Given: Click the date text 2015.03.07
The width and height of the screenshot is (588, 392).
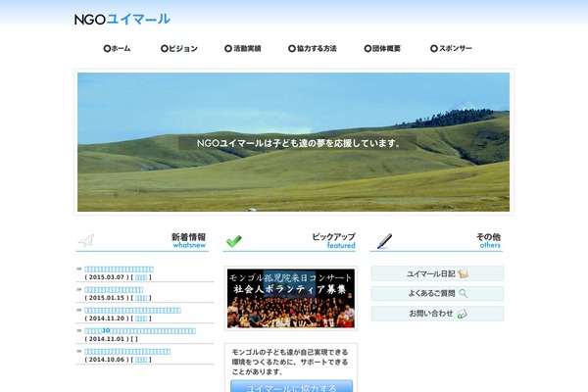Looking at the screenshot, I should (107, 277).
